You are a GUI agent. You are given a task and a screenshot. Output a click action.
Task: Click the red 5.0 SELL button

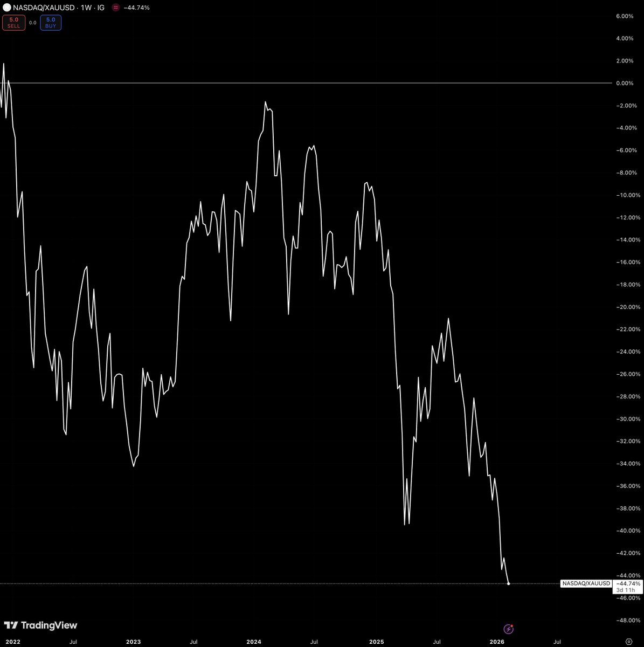[14, 23]
